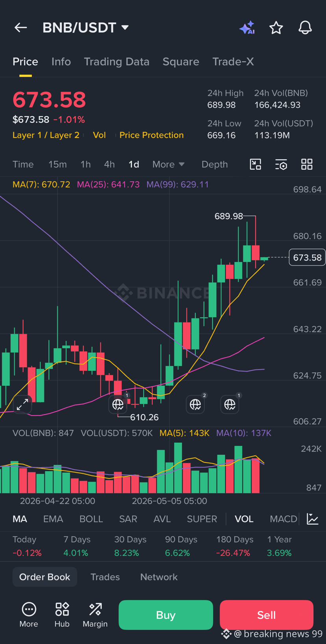Open the AI sparkle assistant icon

pyautogui.click(x=247, y=28)
